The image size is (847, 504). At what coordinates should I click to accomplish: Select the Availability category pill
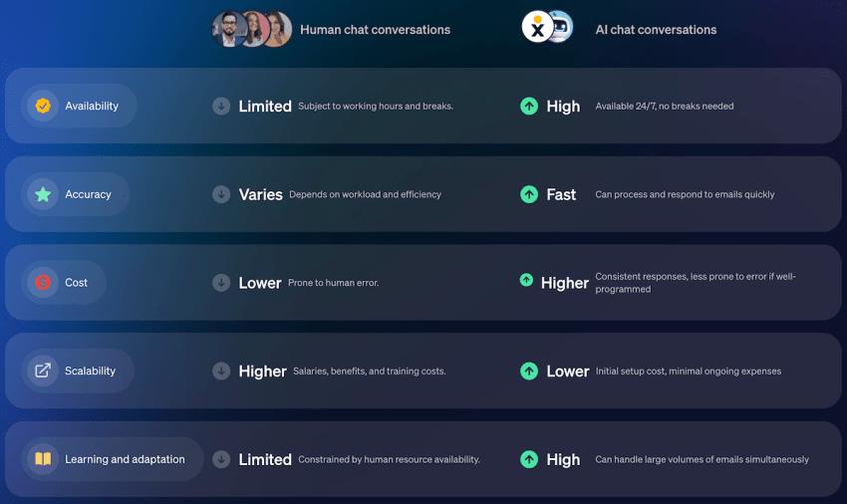[x=79, y=106]
